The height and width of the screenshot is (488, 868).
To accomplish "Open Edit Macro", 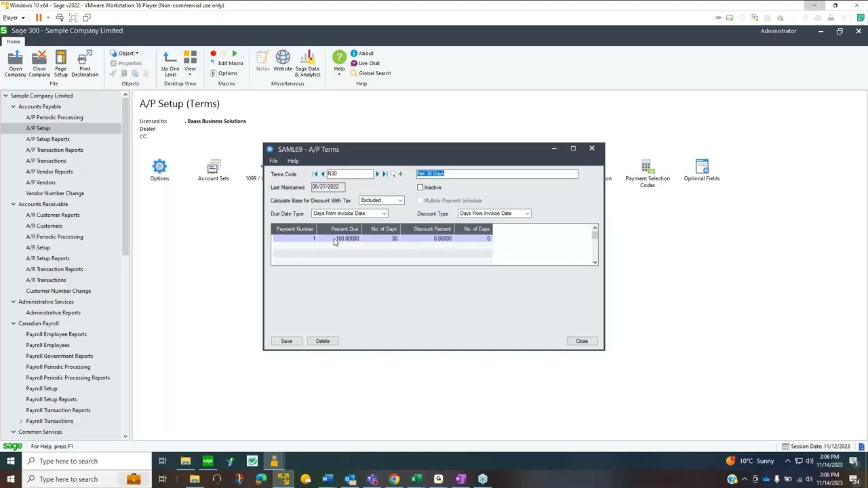I will (x=226, y=63).
